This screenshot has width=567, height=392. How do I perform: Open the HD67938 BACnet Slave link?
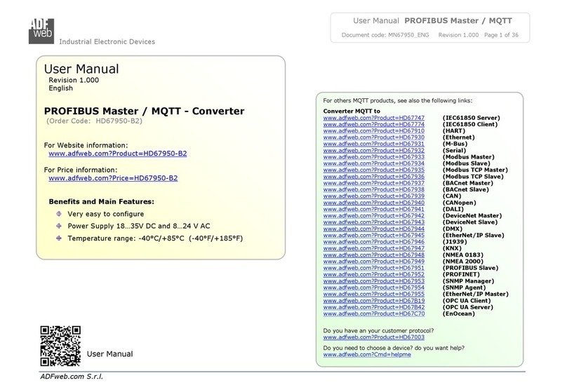pos(374,189)
